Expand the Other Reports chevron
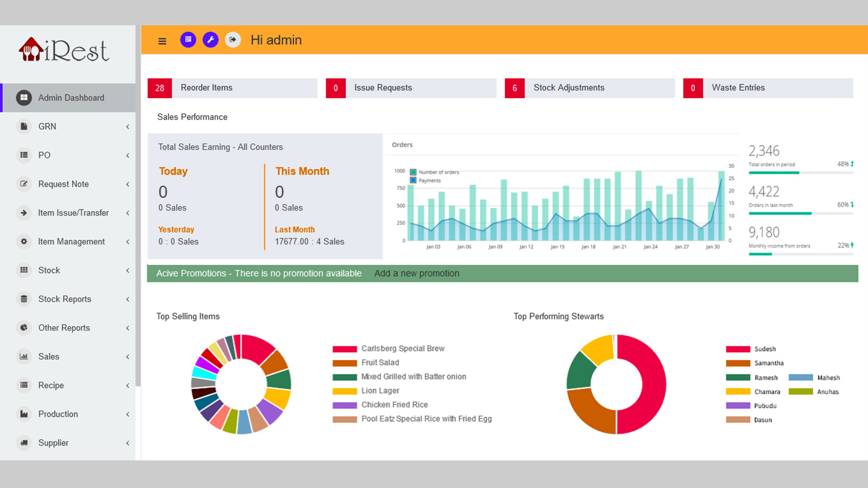The height and width of the screenshot is (488, 868). pyautogui.click(x=128, y=328)
